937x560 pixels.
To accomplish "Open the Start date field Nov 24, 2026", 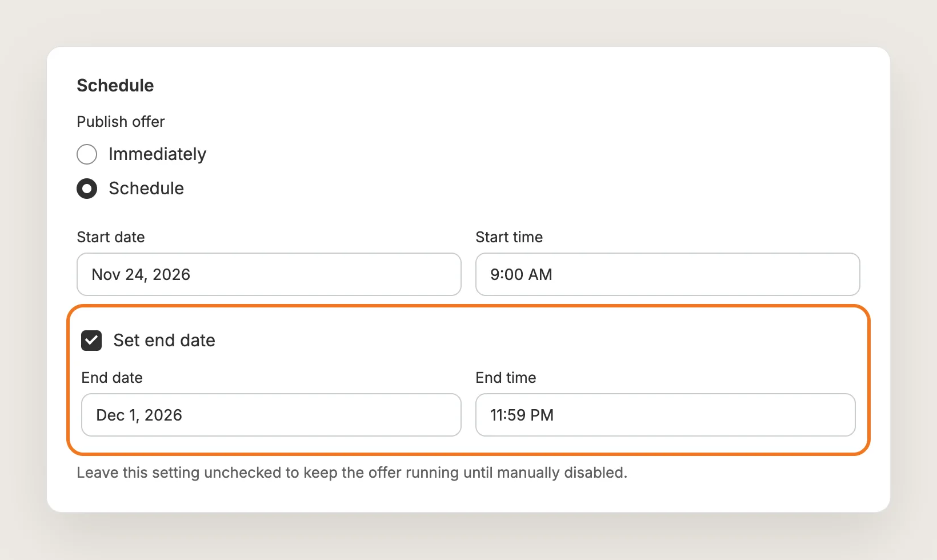I will click(x=269, y=274).
